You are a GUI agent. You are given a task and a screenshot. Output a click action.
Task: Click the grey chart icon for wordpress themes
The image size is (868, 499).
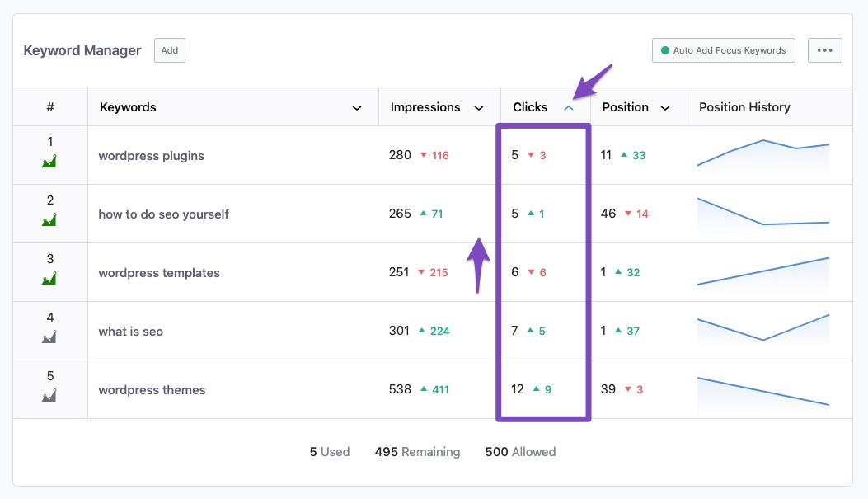pyautogui.click(x=49, y=396)
